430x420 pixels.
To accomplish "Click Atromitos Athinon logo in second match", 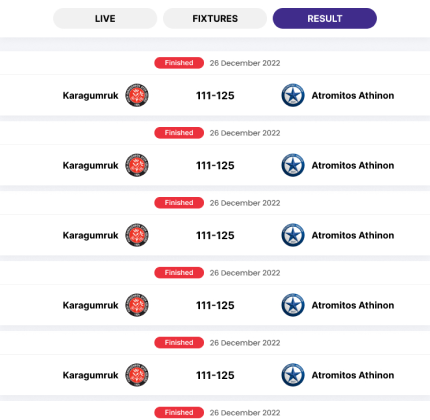I will coord(293,165).
